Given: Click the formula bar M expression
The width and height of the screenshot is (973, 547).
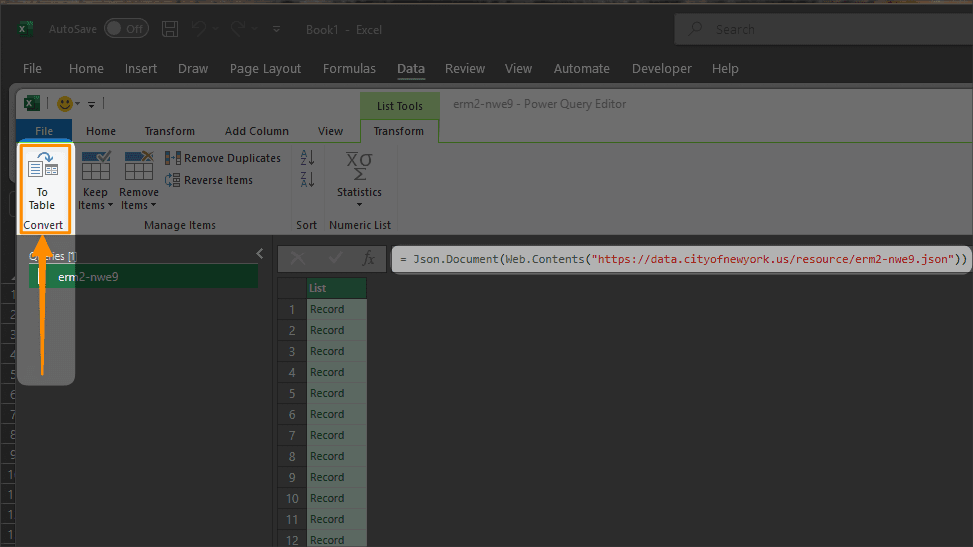Looking at the screenshot, I should coord(681,259).
